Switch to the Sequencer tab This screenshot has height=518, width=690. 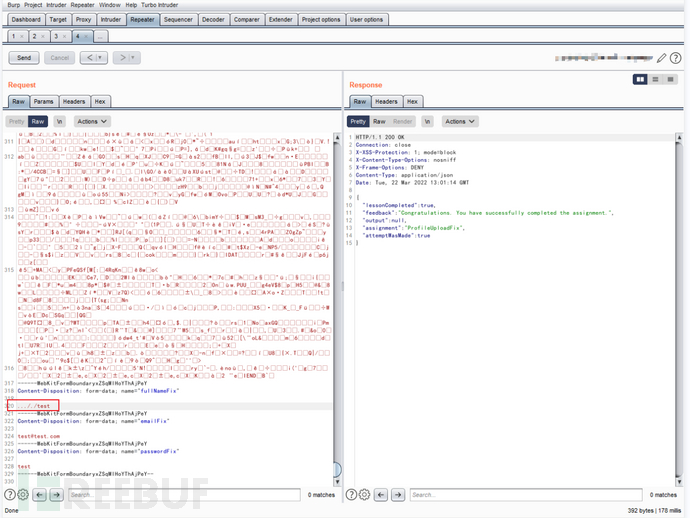[178, 19]
